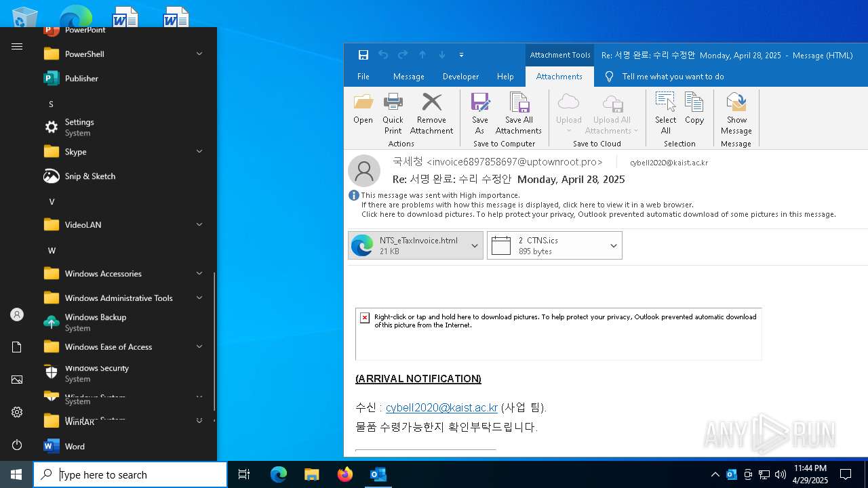This screenshot has height=488, width=868.
Task: Expand the VideoLAN folder in Start menu
Action: pos(199,224)
